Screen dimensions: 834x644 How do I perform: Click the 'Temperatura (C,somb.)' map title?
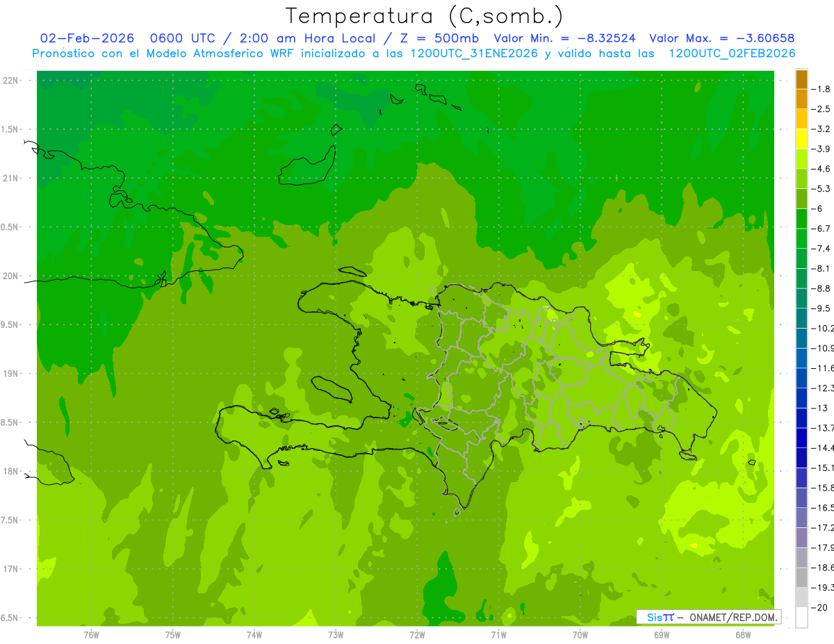coord(425,16)
